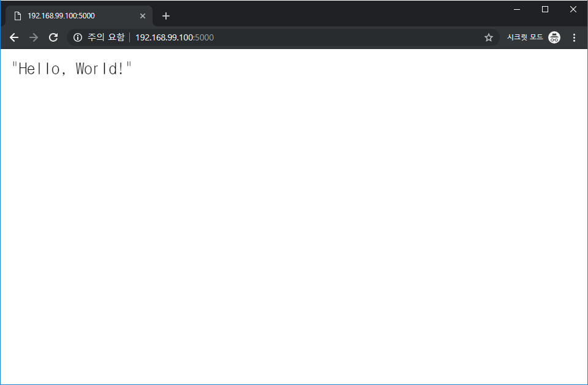Image resolution: width=588 pixels, height=385 pixels.
Task: Open a new tab with the plus button
Action: point(165,16)
